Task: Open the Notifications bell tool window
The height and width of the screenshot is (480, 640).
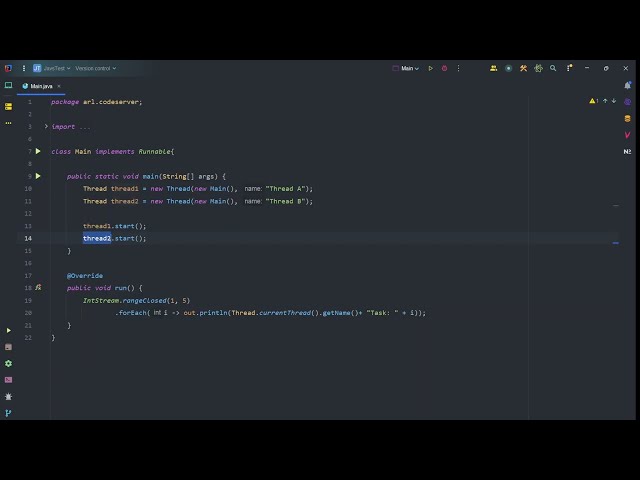Action: coord(628,85)
